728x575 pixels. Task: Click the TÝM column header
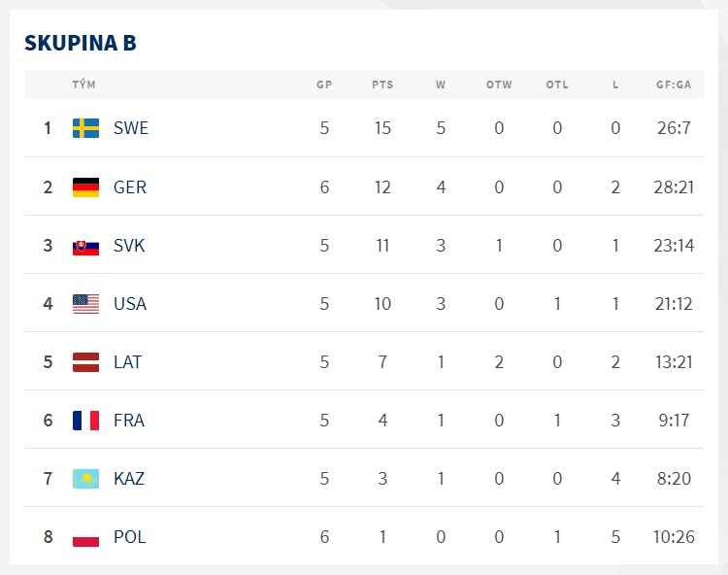tap(84, 85)
